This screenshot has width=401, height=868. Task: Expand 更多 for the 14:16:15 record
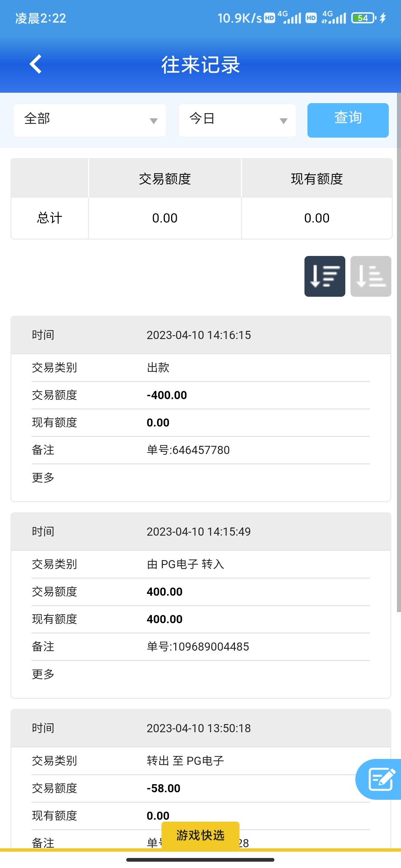click(x=43, y=477)
